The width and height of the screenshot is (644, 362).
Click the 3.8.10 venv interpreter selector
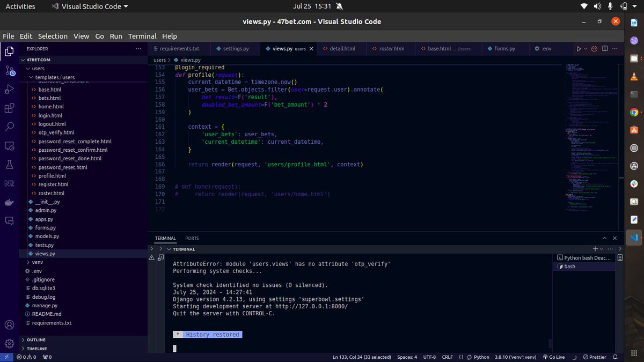pyautogui.click(x=516, y=357)
